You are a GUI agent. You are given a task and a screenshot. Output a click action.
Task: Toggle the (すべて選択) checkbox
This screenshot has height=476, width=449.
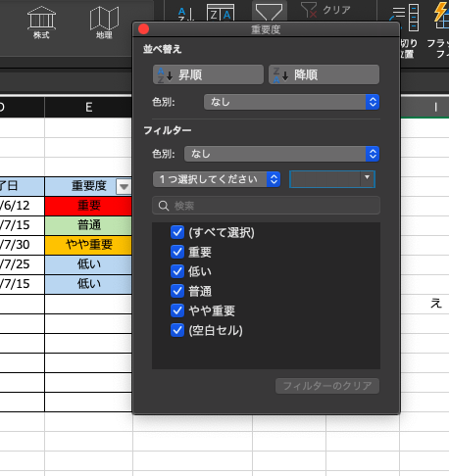[177, 232]
